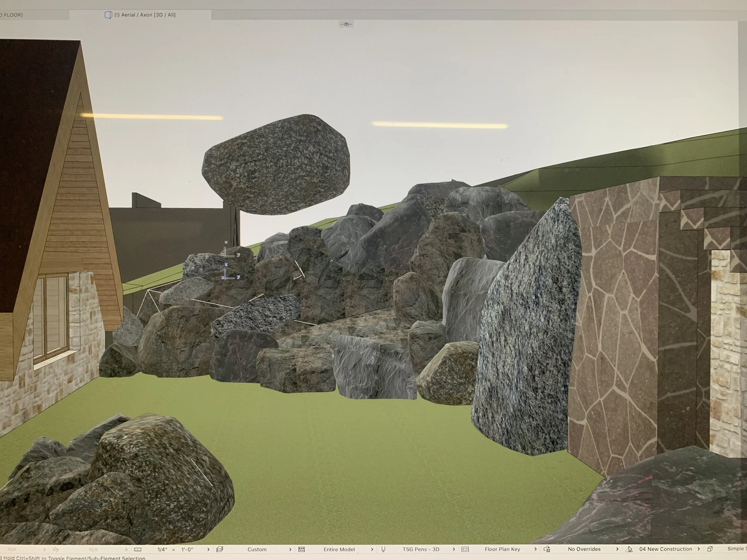This screenshot has width=747, height=560.
Task: Click the Floor Plan Key label
Action: [502, 549]
